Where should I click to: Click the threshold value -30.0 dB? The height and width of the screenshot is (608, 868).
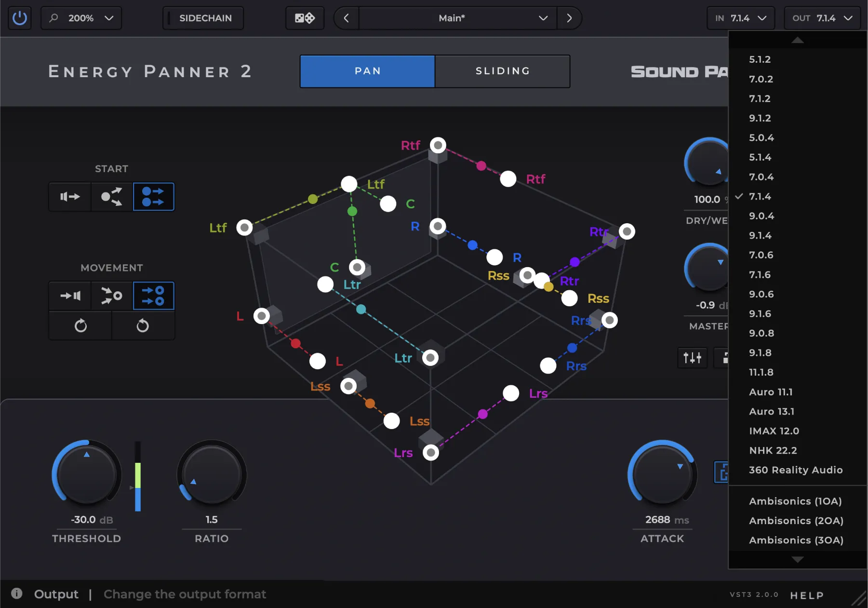92,520
